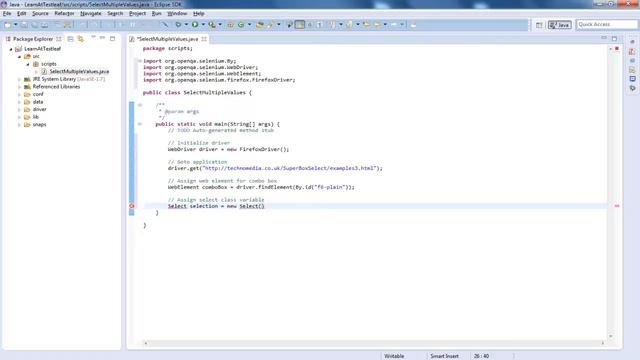Click the Smart Insert status bar entry
The width and height of the screenshot is (640, 360).
(444, 356)
